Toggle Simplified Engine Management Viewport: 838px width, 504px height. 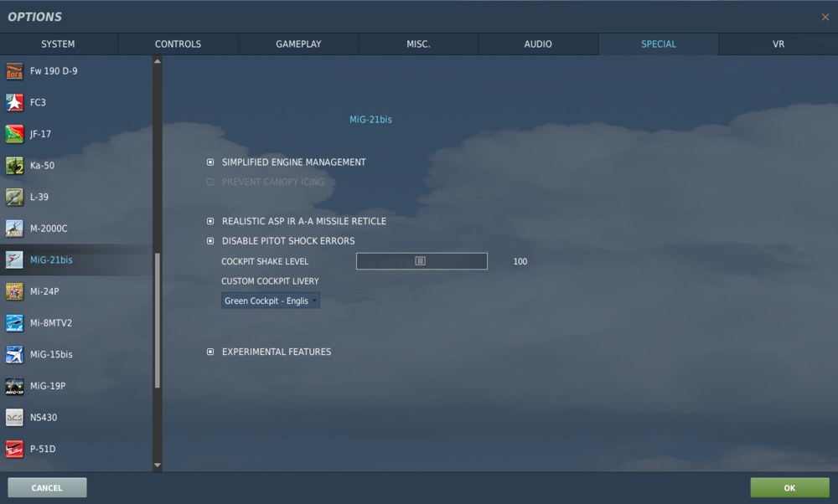tap(209, 162)
